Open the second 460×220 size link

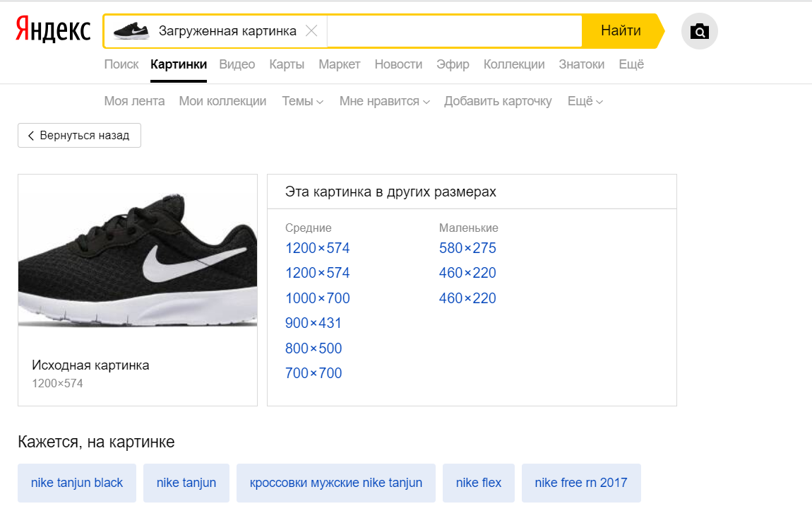coord(467,298)
